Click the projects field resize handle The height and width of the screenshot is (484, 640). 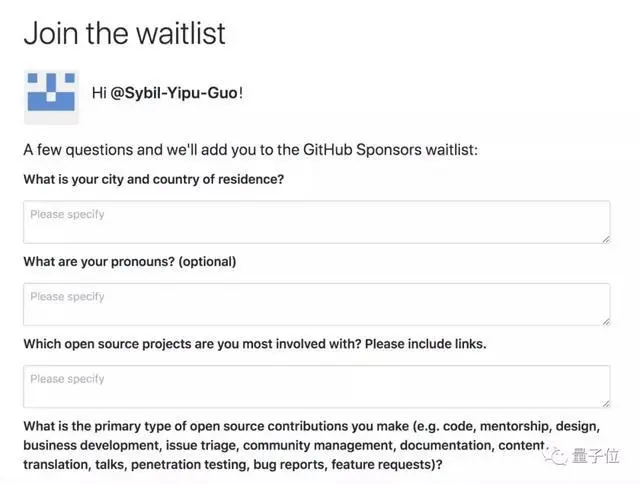point(605,402)
